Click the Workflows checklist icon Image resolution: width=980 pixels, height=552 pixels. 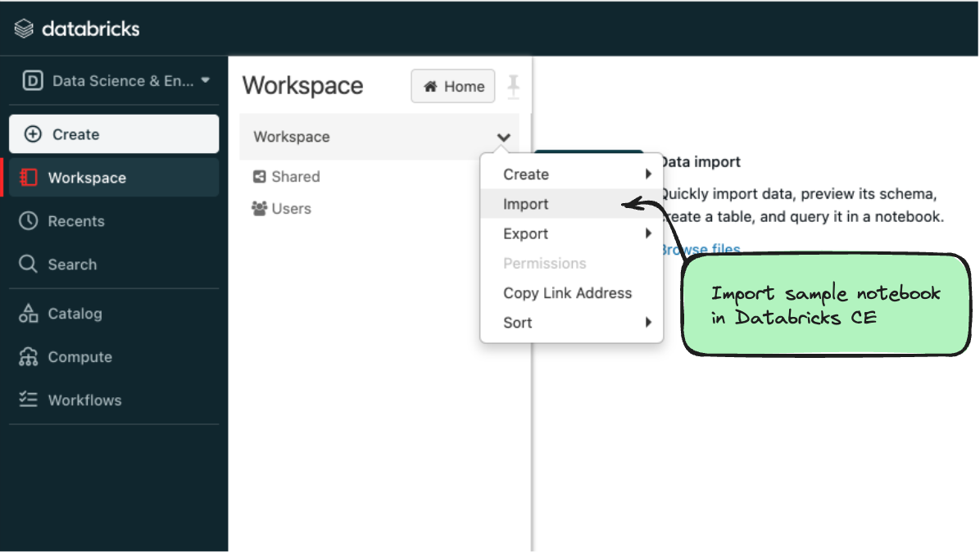coord(29,400)
